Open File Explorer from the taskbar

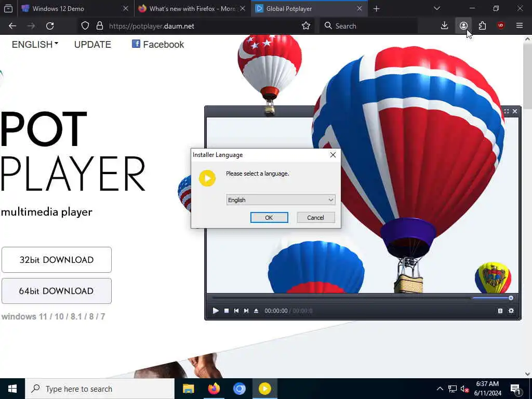(x=188, y=389)
